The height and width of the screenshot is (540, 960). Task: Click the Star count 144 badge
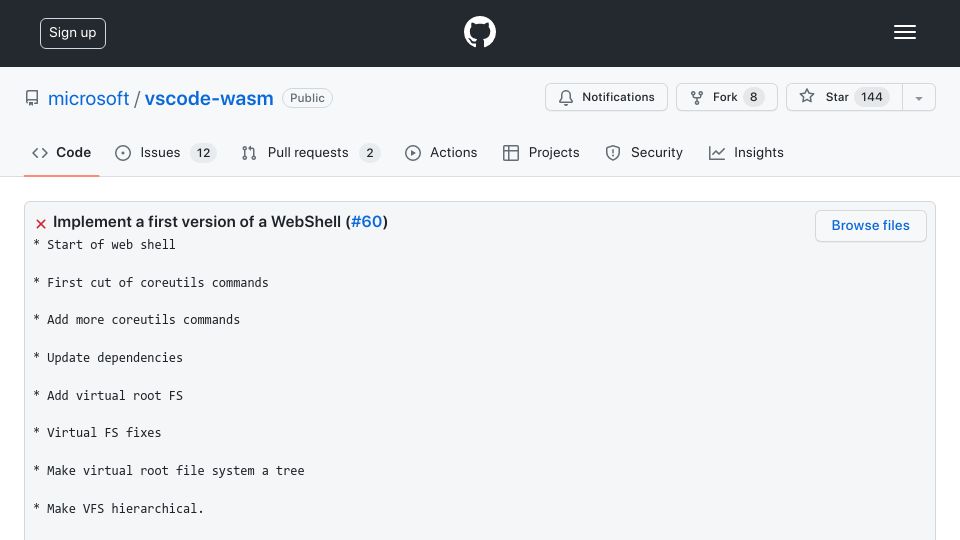coord(871,97)
